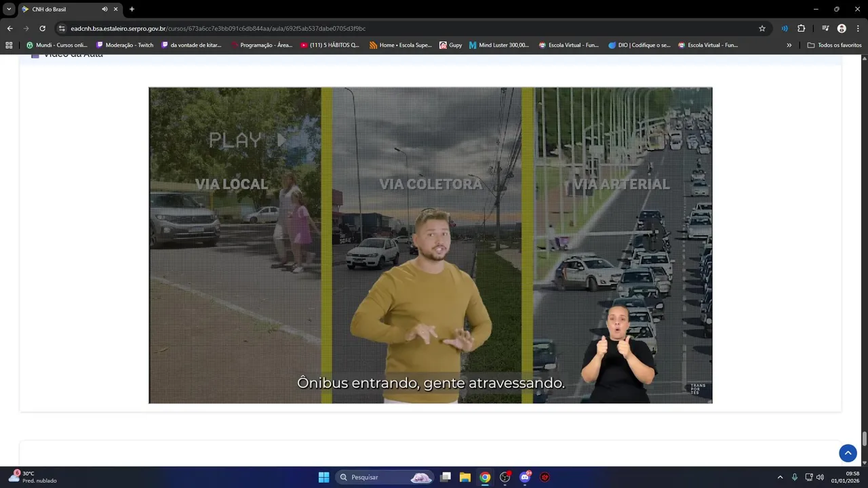Viewport: 868px width, 488px height.
Task: Open Google Chrome from the taskbar
Action: tap(485, 477)
